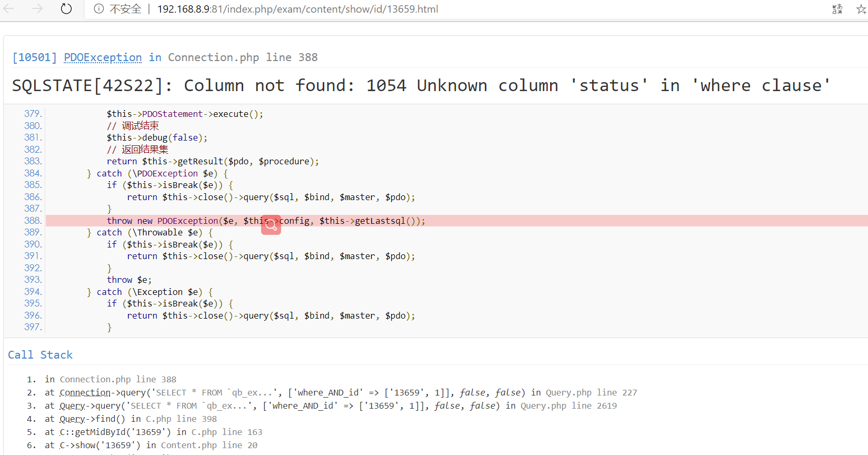868x455 pixels.
Task: Click the SQLSTATE[42S22] error message heading
Action: click(x=421, y=85)
